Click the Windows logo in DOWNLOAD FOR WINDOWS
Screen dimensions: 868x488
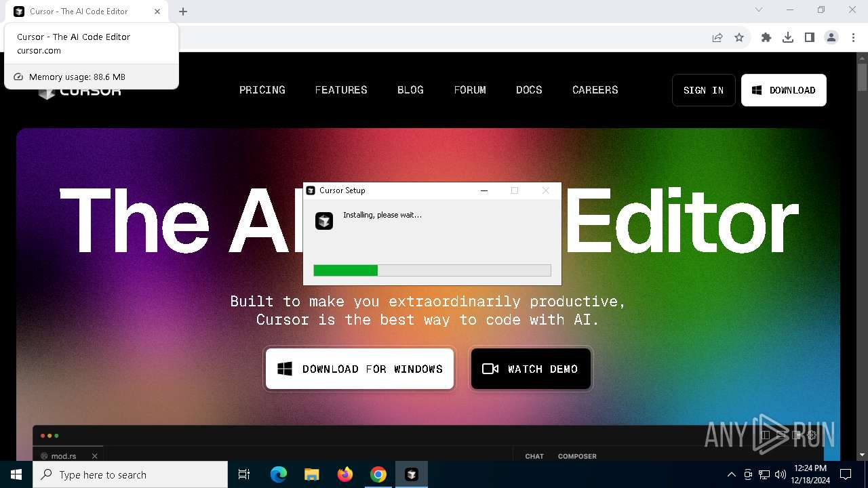tap(285, 369)
